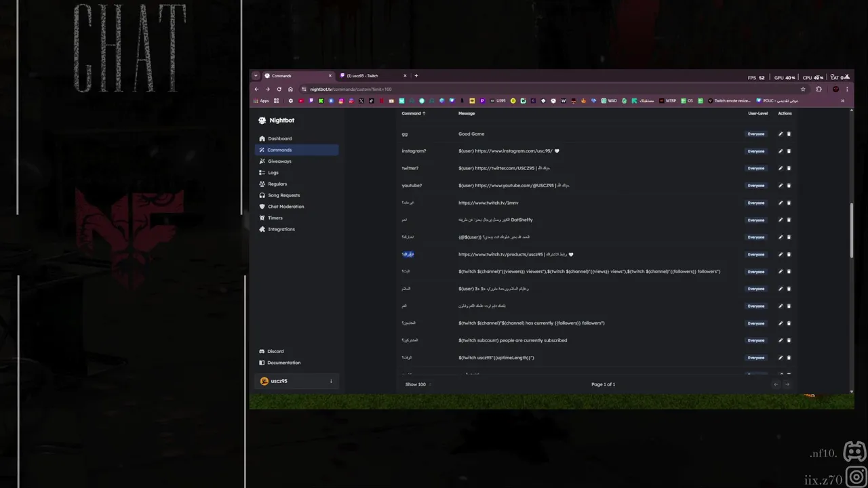
Task: Click the Page 1 of 1 label
Action: pos(603,384)
